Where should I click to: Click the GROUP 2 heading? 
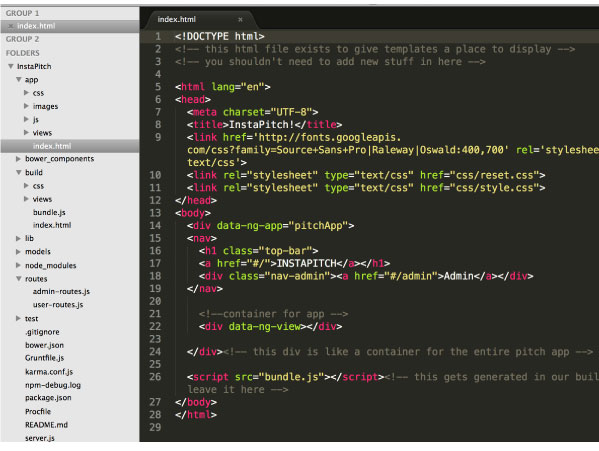[x=22, y=39]
